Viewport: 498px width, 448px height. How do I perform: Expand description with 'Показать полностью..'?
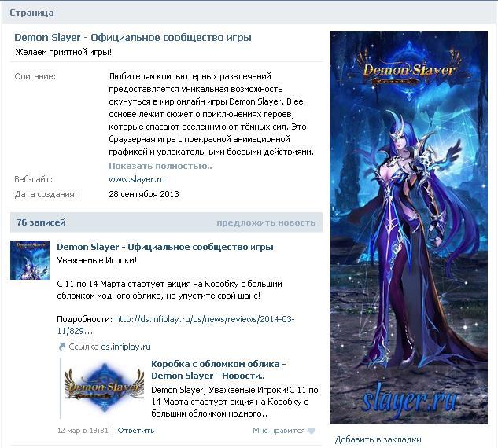(160, 166)
